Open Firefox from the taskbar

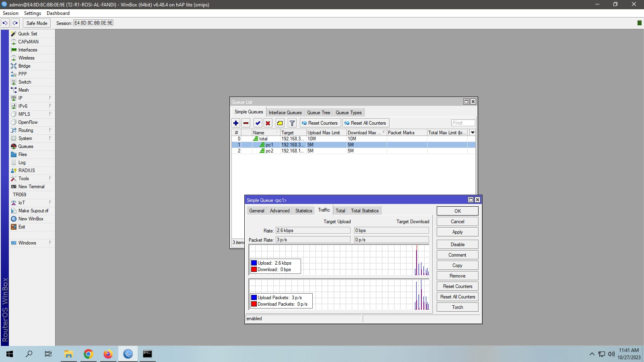(108, 354)
